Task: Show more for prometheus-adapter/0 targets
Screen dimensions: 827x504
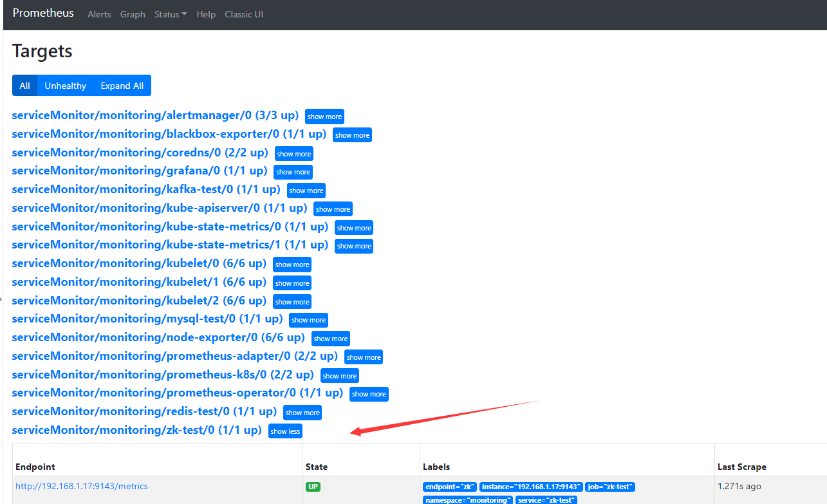Action: coord(364,357)
